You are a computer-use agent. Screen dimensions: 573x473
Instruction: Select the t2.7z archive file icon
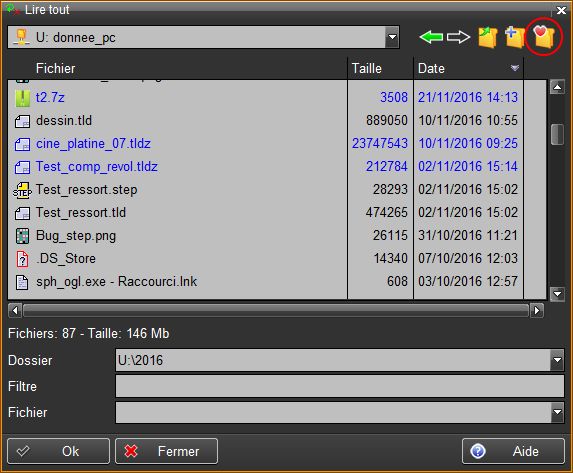(x=22, y=98)
